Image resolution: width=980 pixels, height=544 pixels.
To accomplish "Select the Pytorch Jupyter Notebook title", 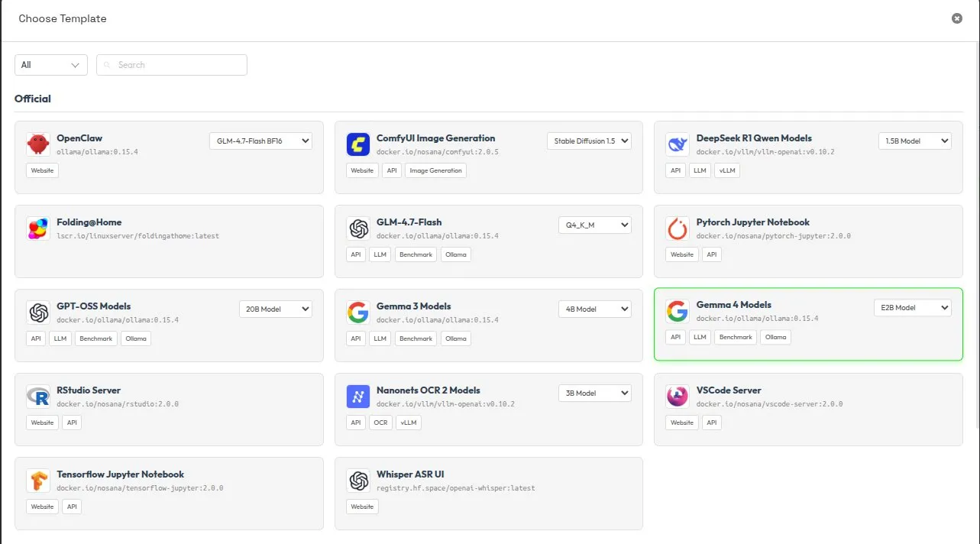I will [x=753, y=222].
